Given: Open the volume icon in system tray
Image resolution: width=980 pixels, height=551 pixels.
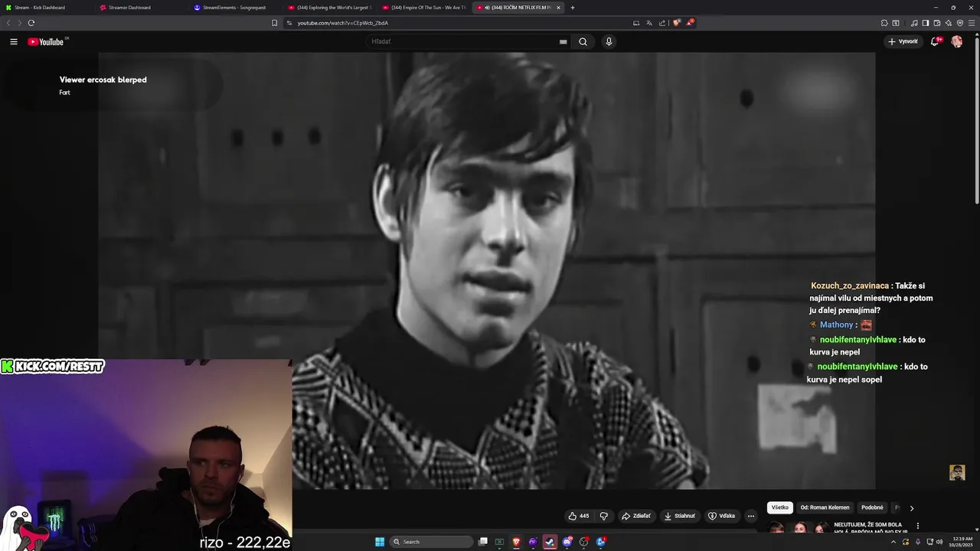Looking at the screenshot, I should (x=939, y=542).
